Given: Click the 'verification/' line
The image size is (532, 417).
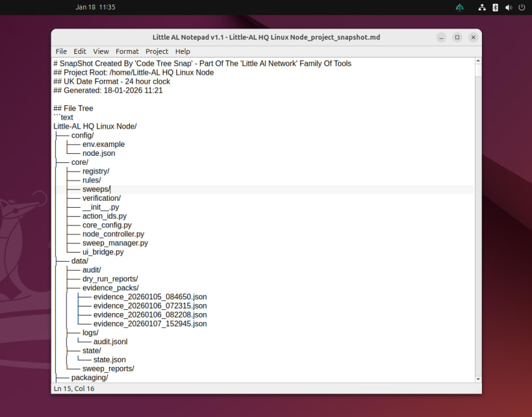Looking at the screenshot, I should (x=101, y=198).
